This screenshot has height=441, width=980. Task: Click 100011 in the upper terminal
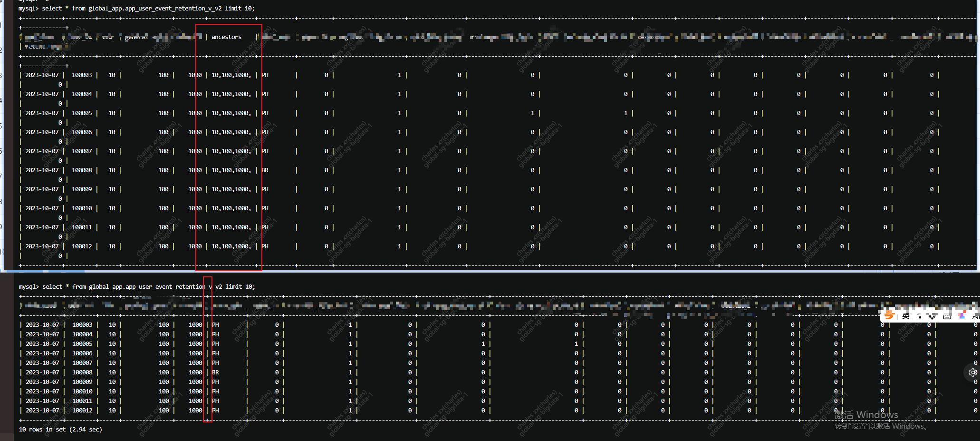click(x=82, y=227)
